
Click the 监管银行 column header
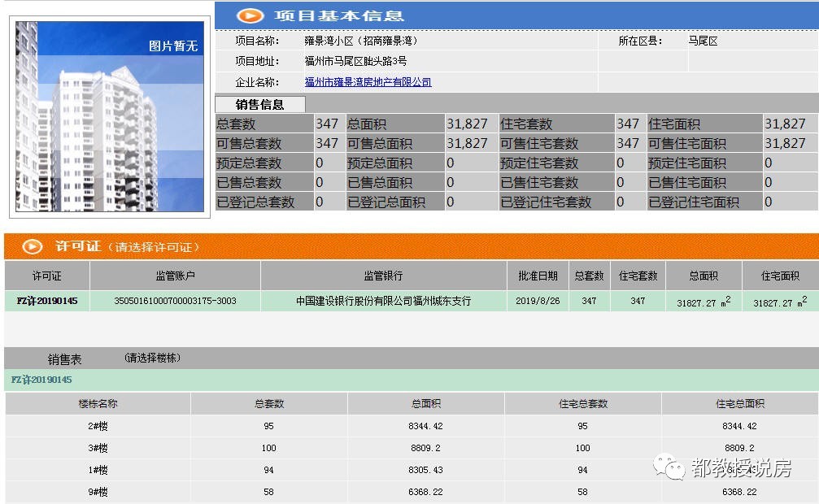pyautogui.click(x=379, y=275)
